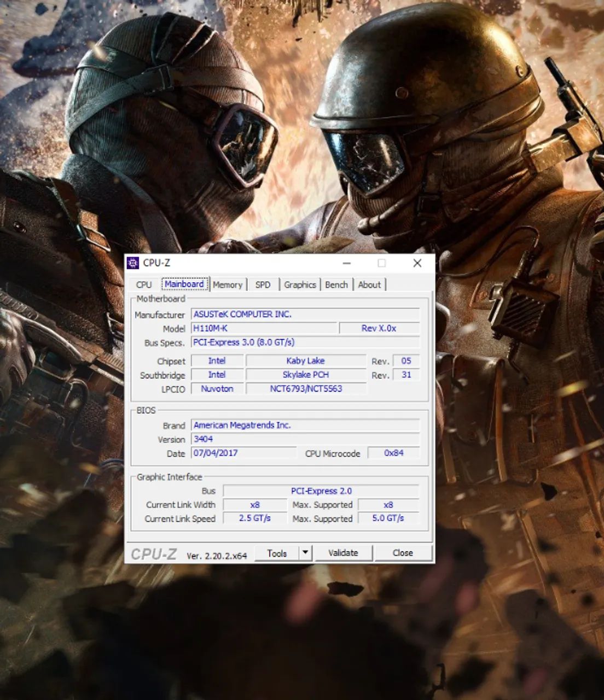The width and height of the screenshot is (604, 700).
Task: Click the Tools button
Action: coord(277,553)
